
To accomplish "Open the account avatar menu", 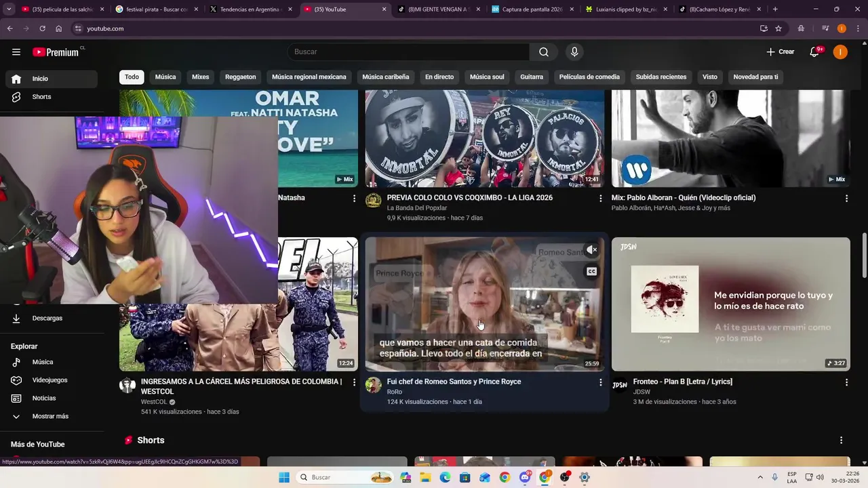I will click(x=840, y=52).
